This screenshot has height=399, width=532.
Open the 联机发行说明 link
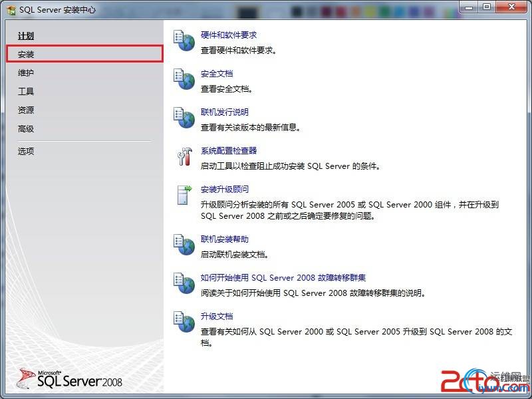pos(225,112)
